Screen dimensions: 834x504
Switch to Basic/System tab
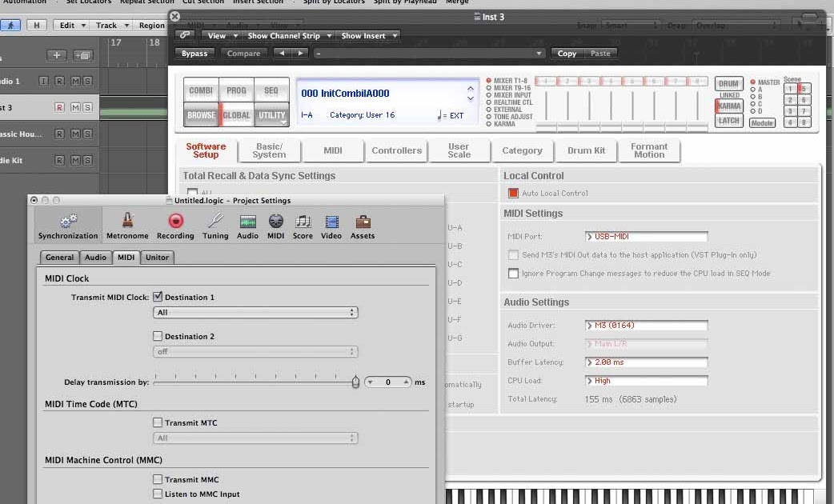click(x=269, y=150)
